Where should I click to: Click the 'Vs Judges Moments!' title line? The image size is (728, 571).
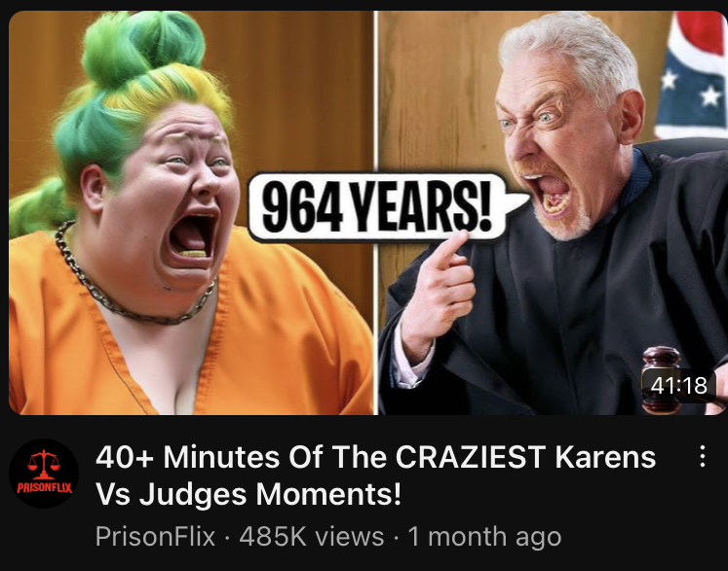coord(249,494)
